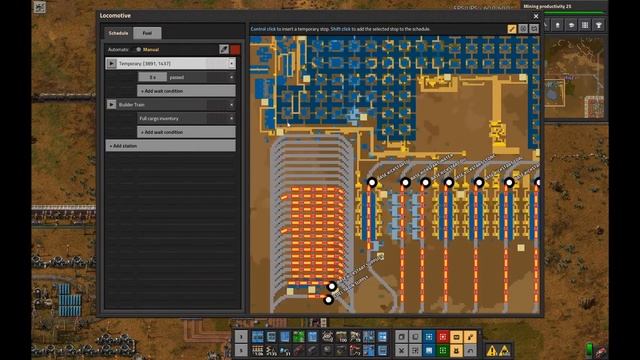Close the Locomotive window

[x=536, y=16]
